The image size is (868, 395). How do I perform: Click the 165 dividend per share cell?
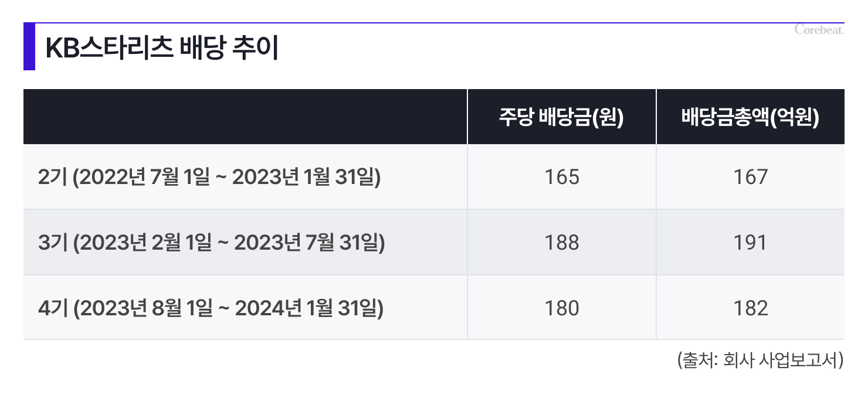(561, 177)
